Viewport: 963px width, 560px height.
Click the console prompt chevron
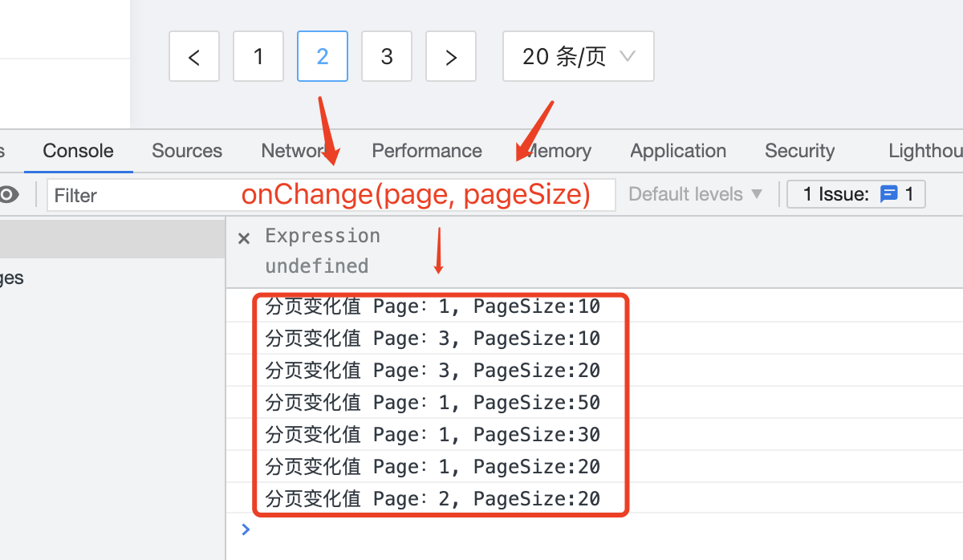tap(246, 530)
